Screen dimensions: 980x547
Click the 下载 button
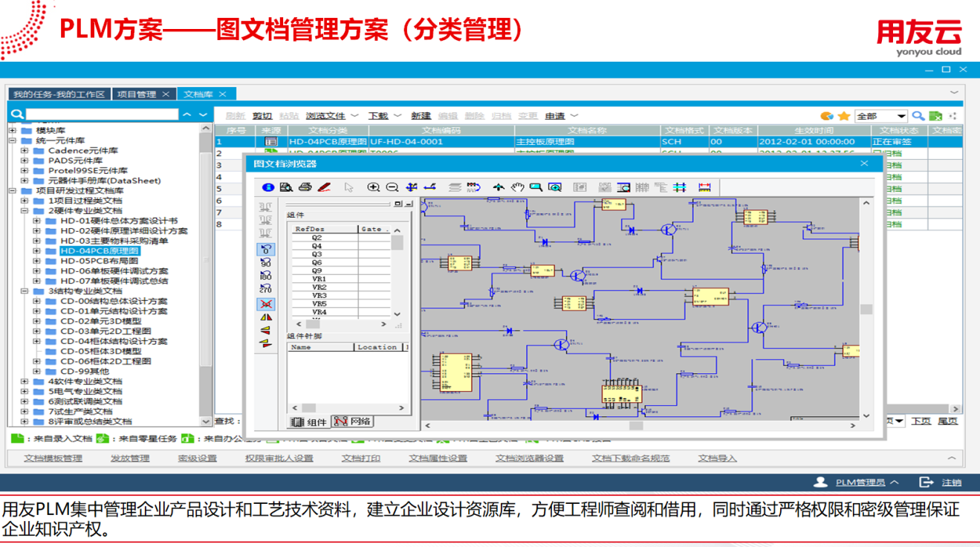[378, 116]
